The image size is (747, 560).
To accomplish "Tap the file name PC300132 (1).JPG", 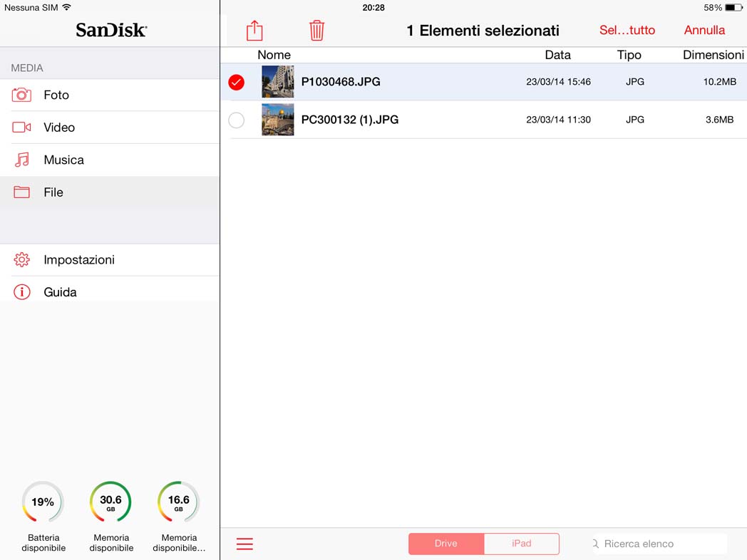I will (350, 120).
